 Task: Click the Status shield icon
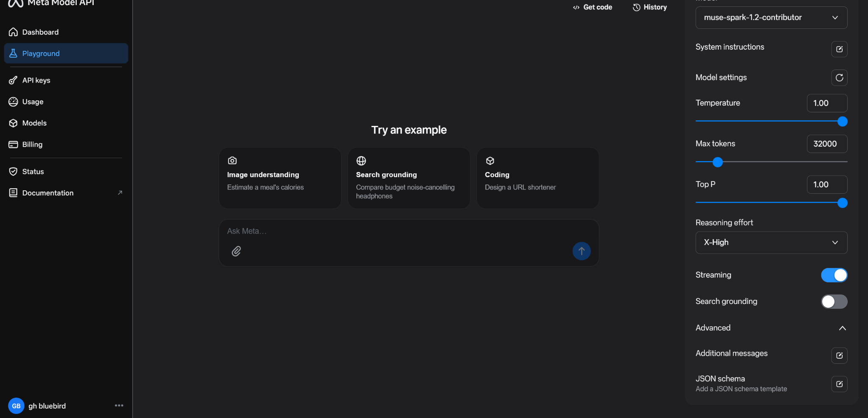pos(13,172)
